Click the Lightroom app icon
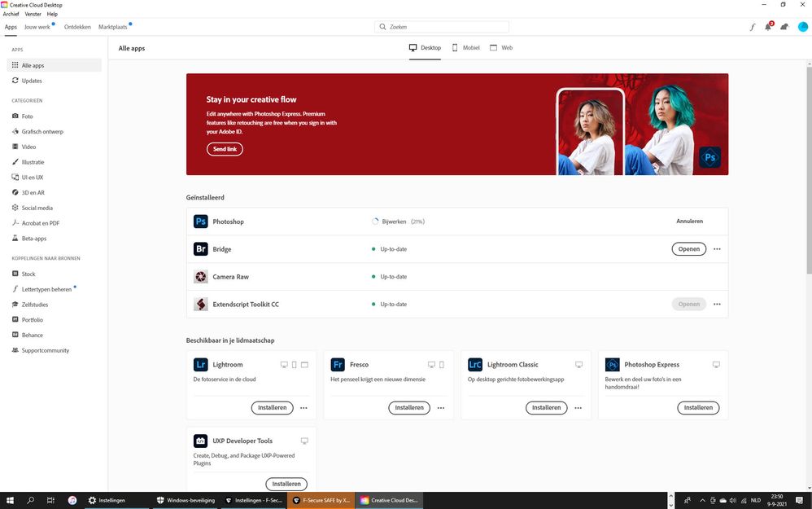 (x=200, y=364)
